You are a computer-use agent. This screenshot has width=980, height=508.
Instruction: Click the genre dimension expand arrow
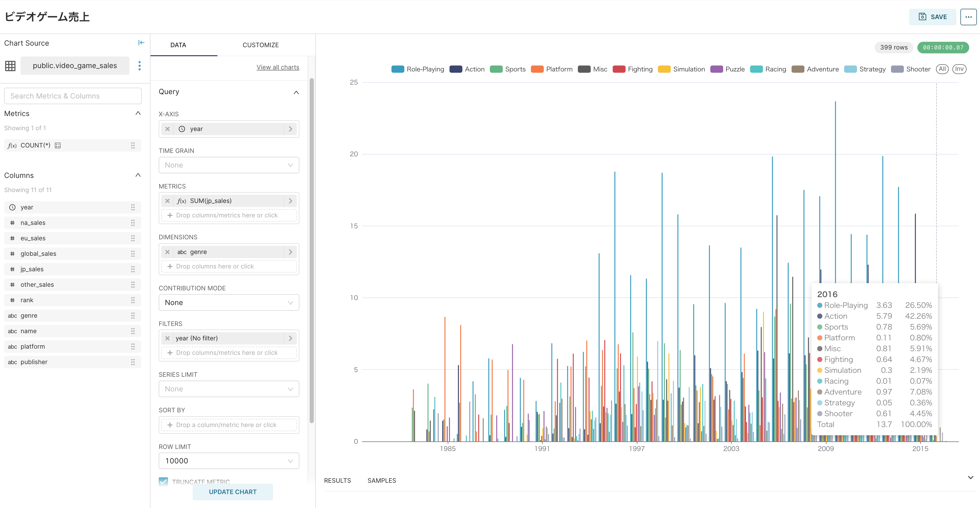coord(291,251)
